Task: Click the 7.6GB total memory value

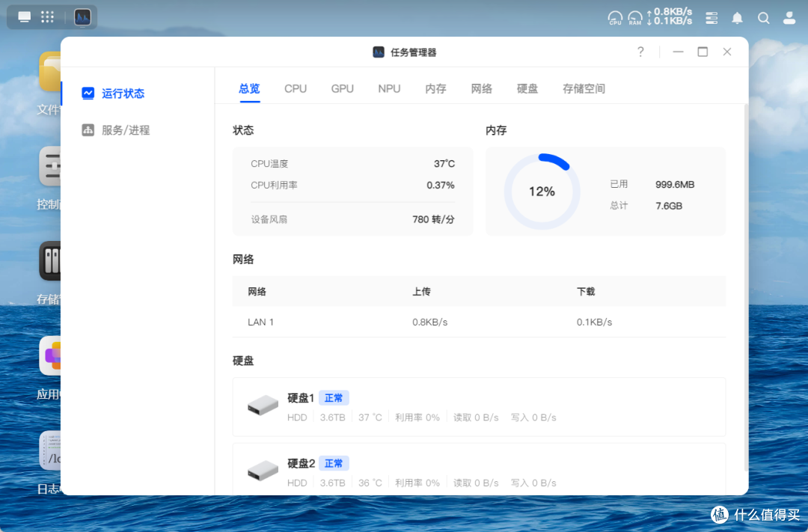Action: [669, 206]
